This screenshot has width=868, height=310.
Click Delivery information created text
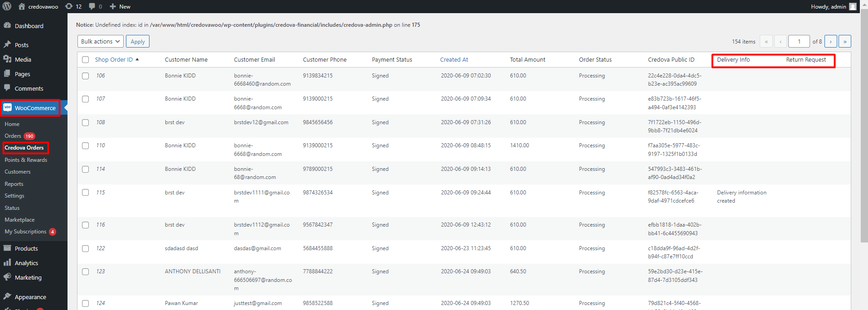pyautogui.click(x=742, y=196)
